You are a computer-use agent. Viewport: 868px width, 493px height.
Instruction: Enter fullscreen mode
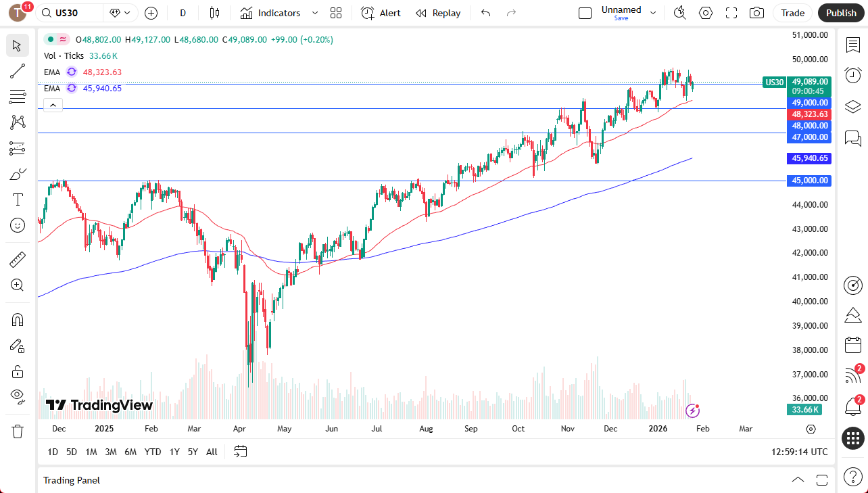point(731,13)
